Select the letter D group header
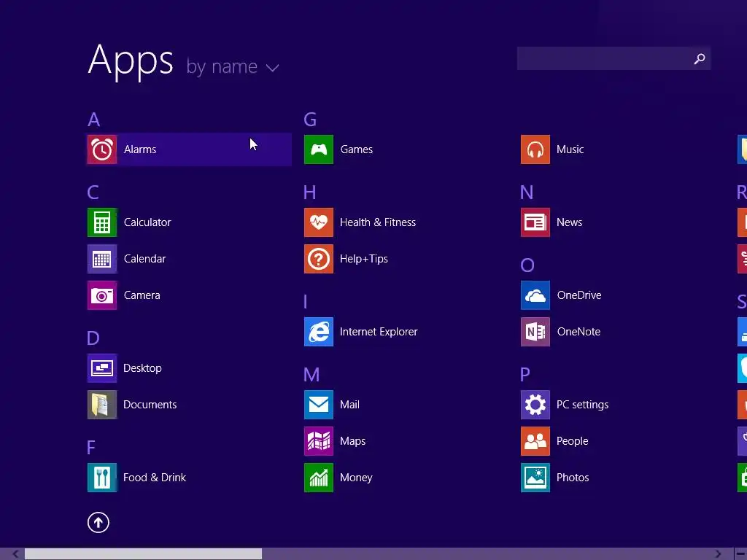 coord(93,338)
